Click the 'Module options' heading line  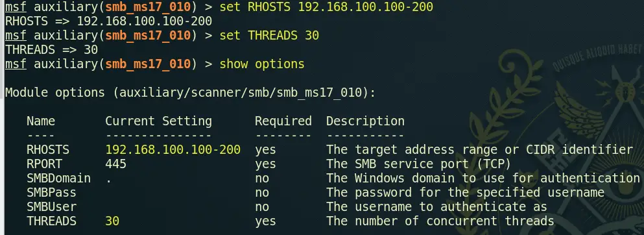(190, 93)
